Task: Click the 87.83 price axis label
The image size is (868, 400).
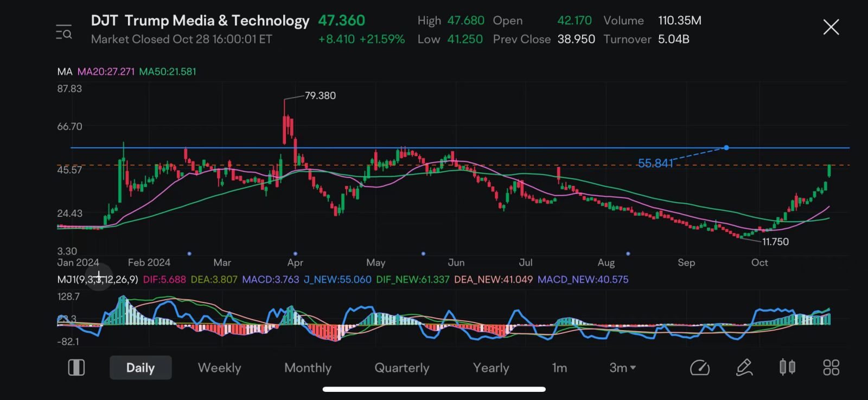Action: (x=69, y=89)
